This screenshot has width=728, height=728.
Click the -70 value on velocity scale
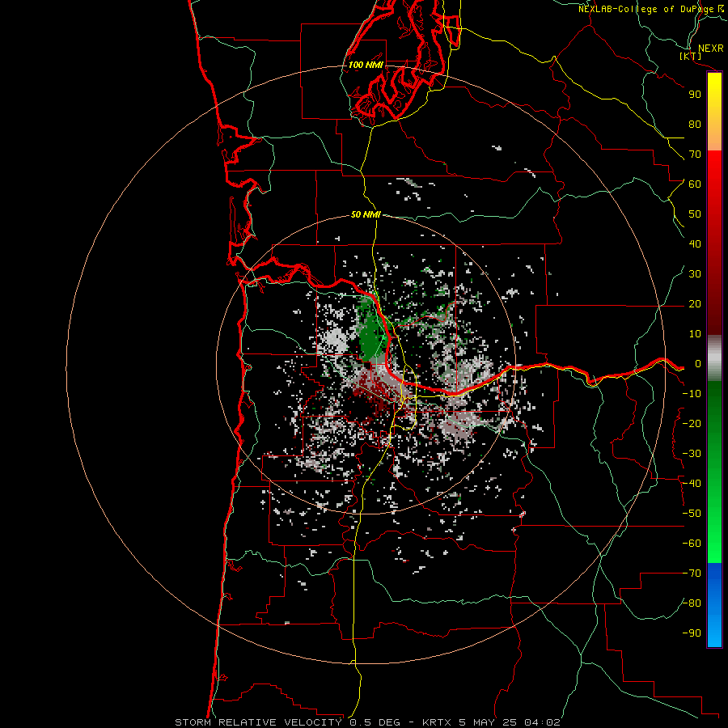(x=692, y=574)
